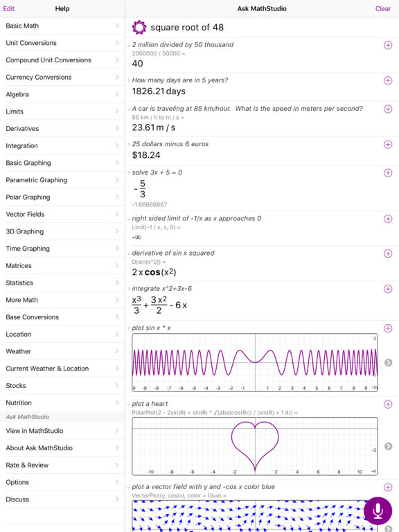Tap the purple microphone voice input button
399x532 pixels.
click(378, 511)
